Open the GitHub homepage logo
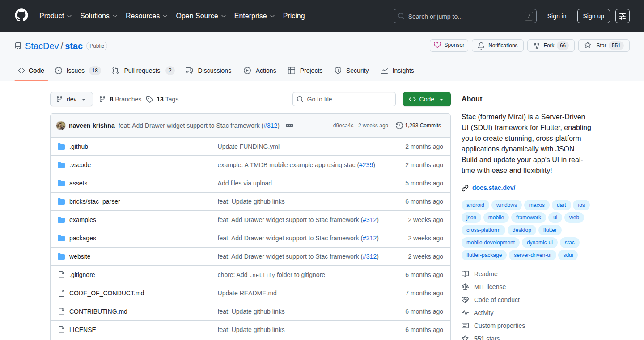 pyautogui.click(x=21, y=16)
